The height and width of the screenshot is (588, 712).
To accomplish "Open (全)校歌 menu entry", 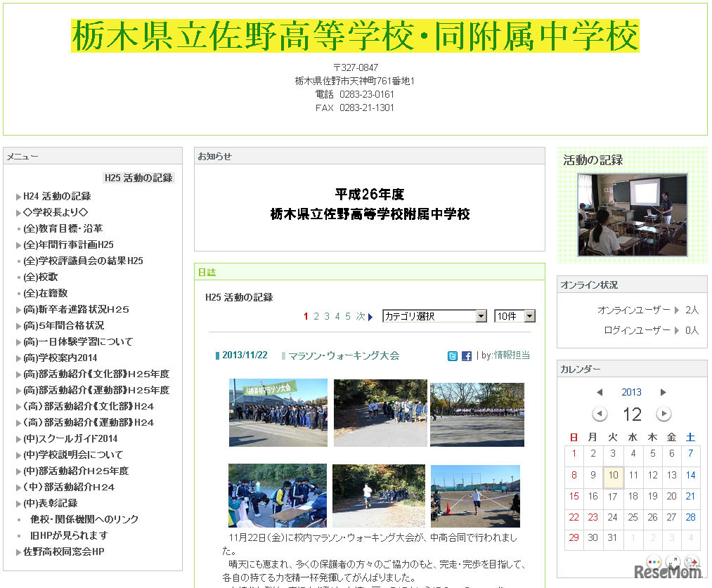I will (40, 277).
